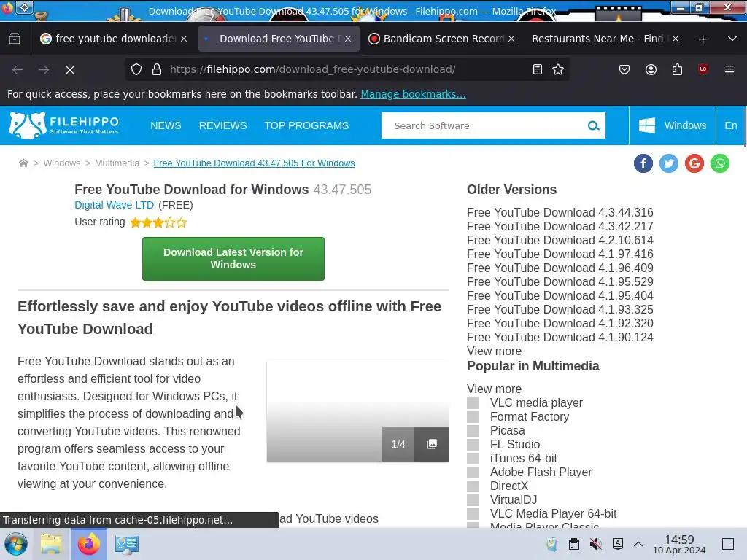The width and height of the screenshot is (747, 560).
Task: Open clock showing 14:59
Action: pos(679,544)
